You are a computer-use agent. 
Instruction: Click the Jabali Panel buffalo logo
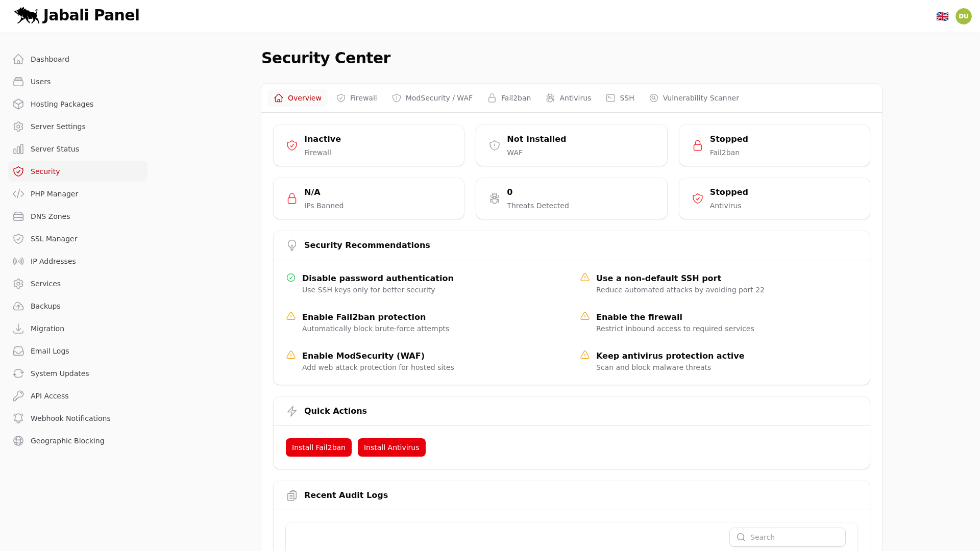(x=26, y=15)
